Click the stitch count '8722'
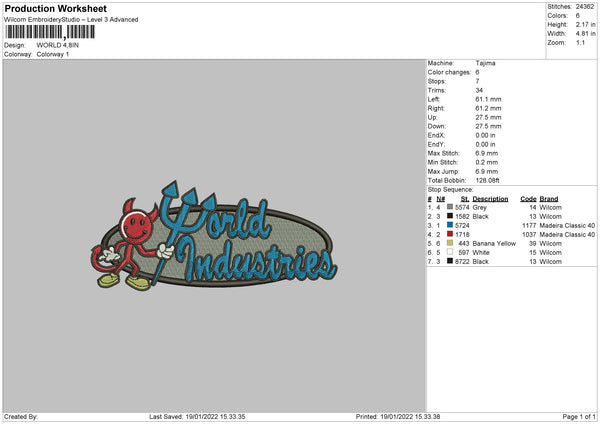The image size is (600, 424). [x=462, y=262]
